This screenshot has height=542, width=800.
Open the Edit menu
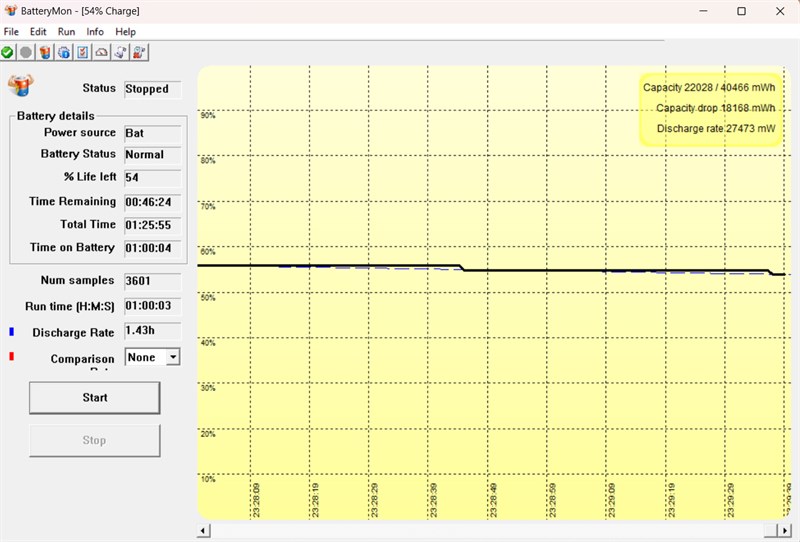coord(38,32)
